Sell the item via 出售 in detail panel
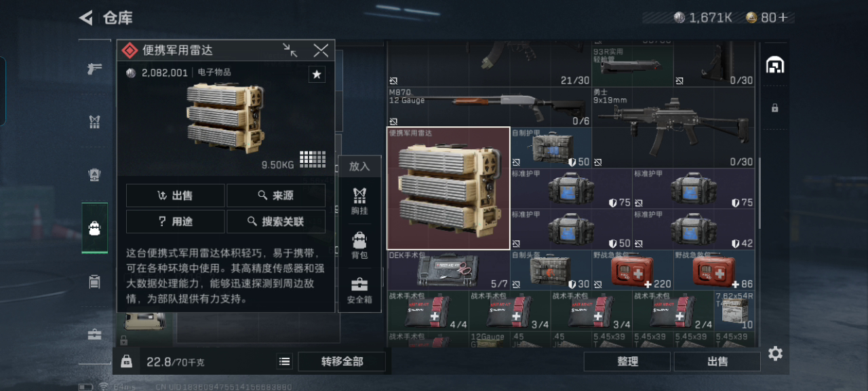Screen dimensions: 868x391 tap(176, 195)
